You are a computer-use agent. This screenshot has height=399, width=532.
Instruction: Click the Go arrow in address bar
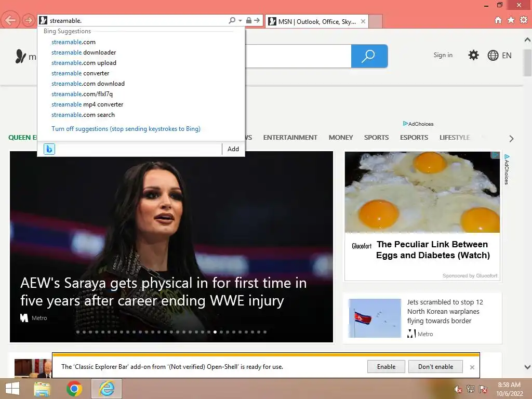coord(257,20)
